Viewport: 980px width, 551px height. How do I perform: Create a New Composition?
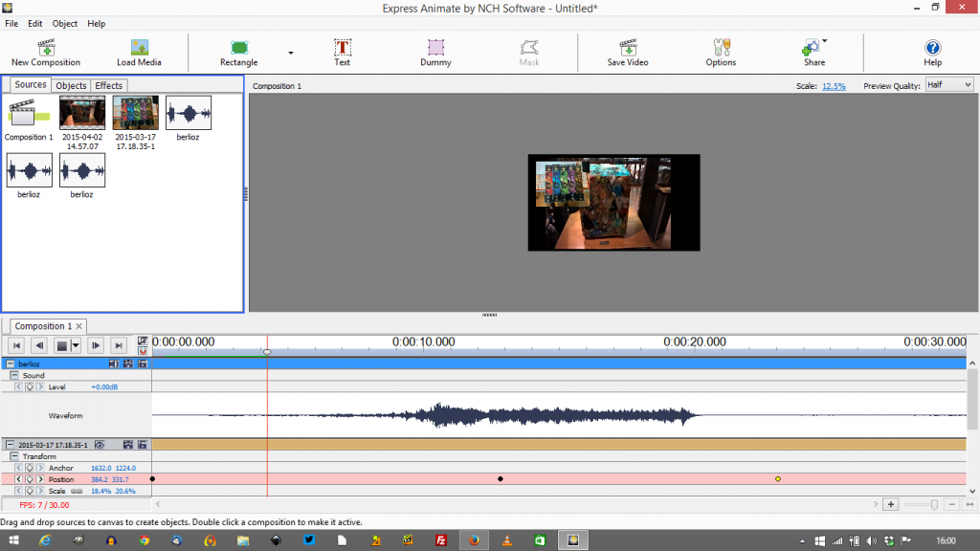pos(45,48)
